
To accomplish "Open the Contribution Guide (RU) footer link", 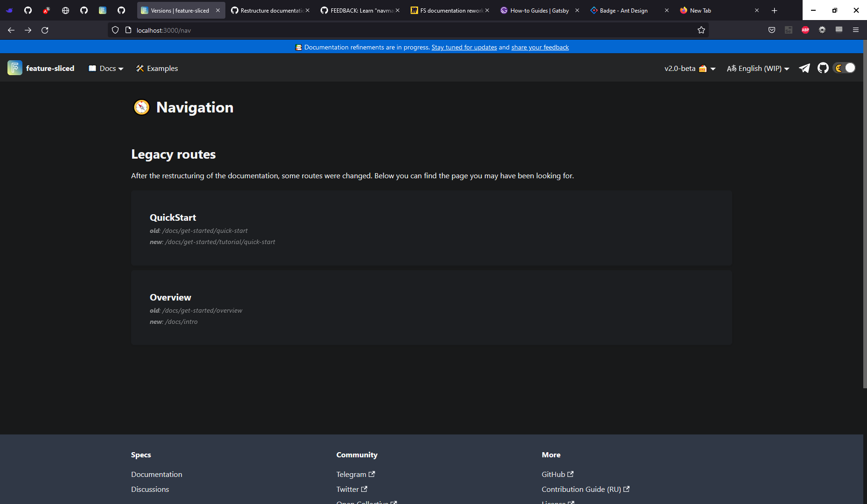I will (x=586, y=489).
